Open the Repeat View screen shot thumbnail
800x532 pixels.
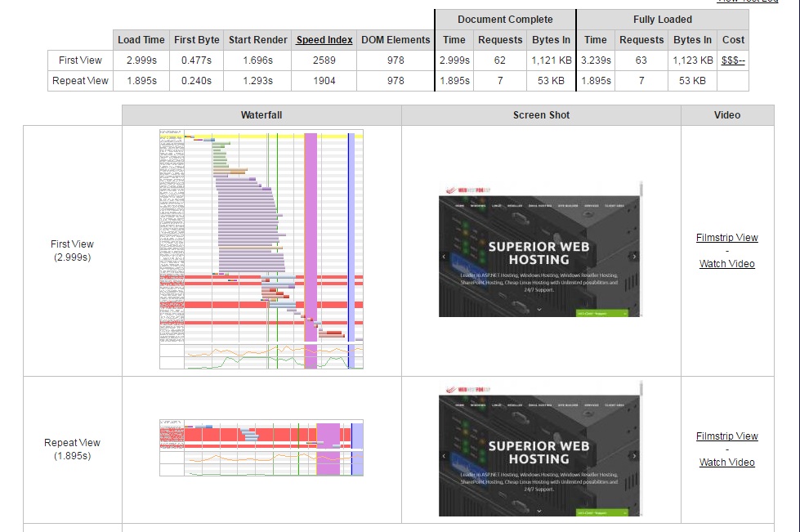pos(540,449)
